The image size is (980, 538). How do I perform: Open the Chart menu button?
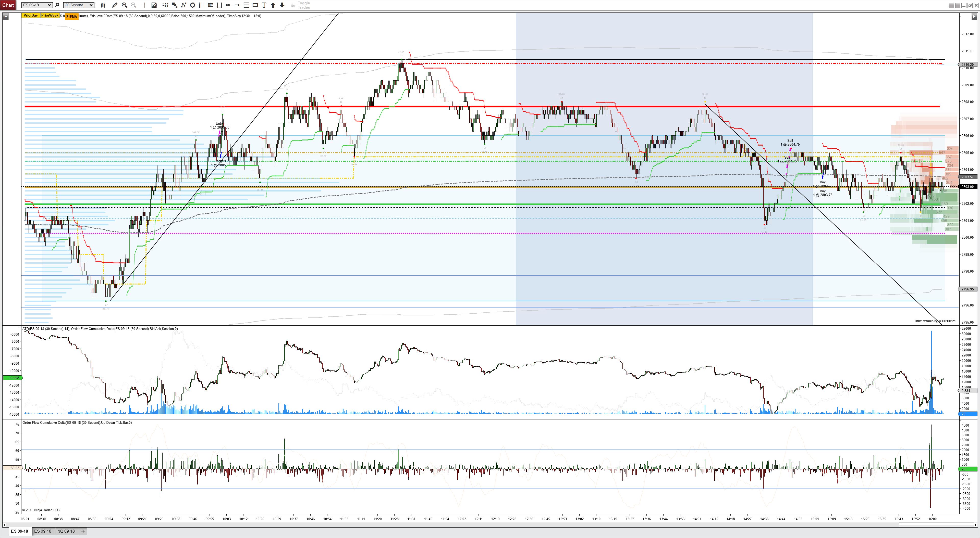pos(8,5)
